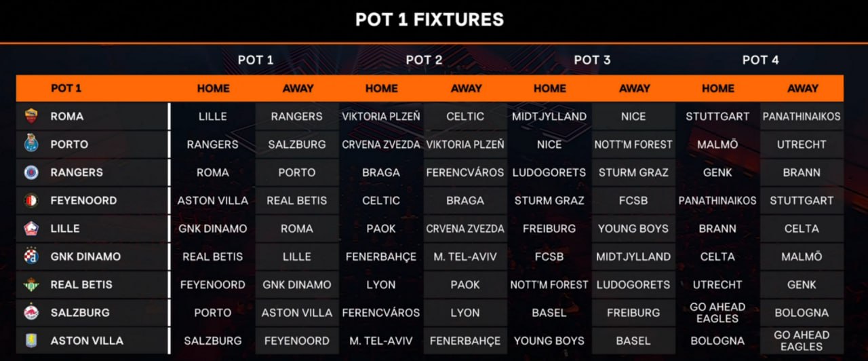Select Fenerbahçe in the GNK Dinamo row
Screen dimensions: 868x361
pos(381,256)
